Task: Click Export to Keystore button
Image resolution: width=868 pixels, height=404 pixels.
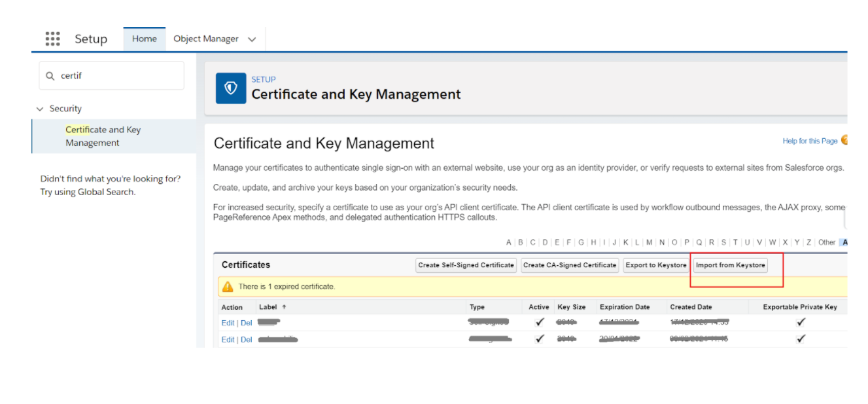Action: click(656, 265)
